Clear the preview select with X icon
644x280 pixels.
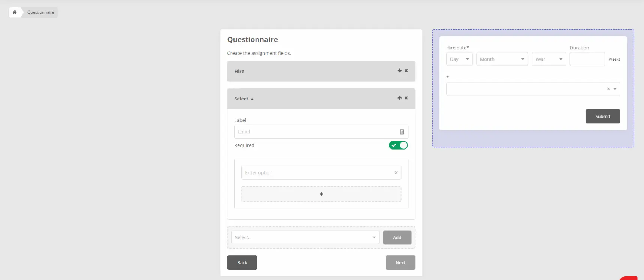coord(608,89)
